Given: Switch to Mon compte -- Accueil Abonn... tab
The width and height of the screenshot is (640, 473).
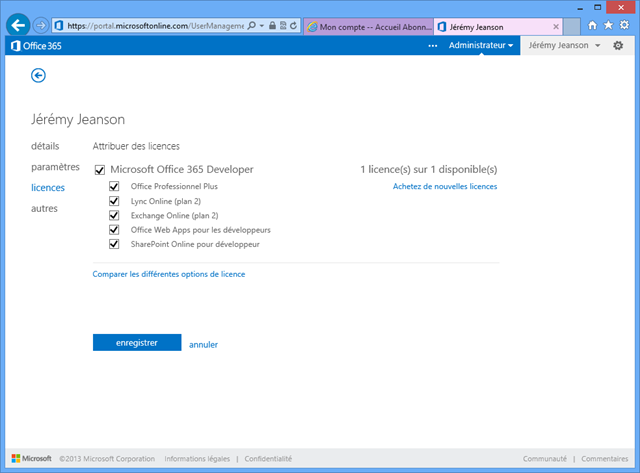Looking at the screenshot, I should tap(369, 27).
